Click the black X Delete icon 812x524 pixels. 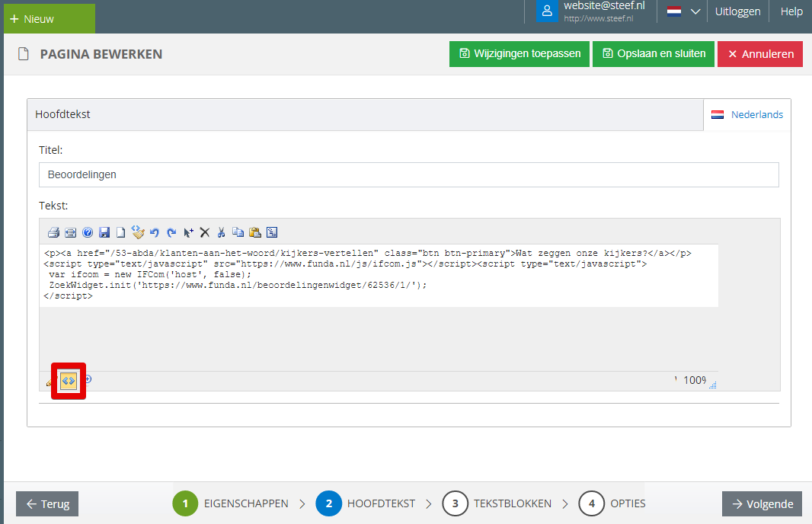[205, 232]
